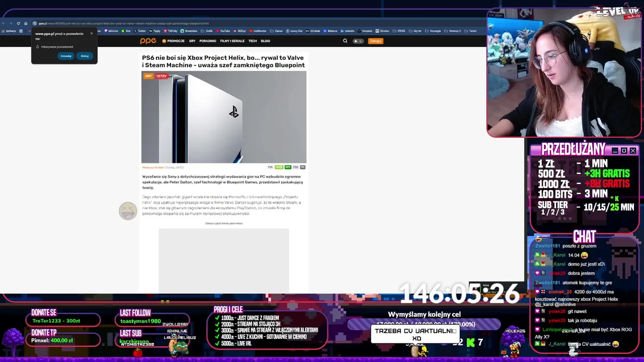Click the video placeholder below article text
The width and height of the screenshot is (644, 362).
click(x=224, y=260)
